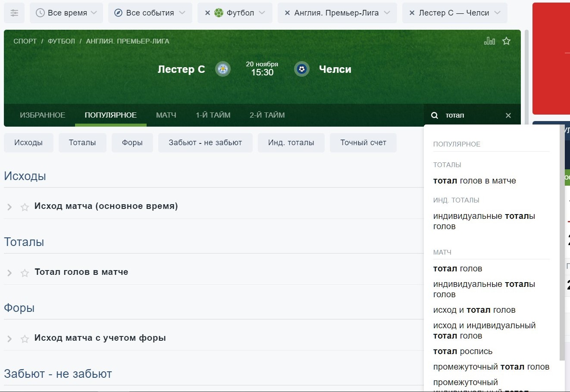This screenshot has height=392, width=570.
Task: Select suggestion тотал роспись
Action: coord(463,352)
